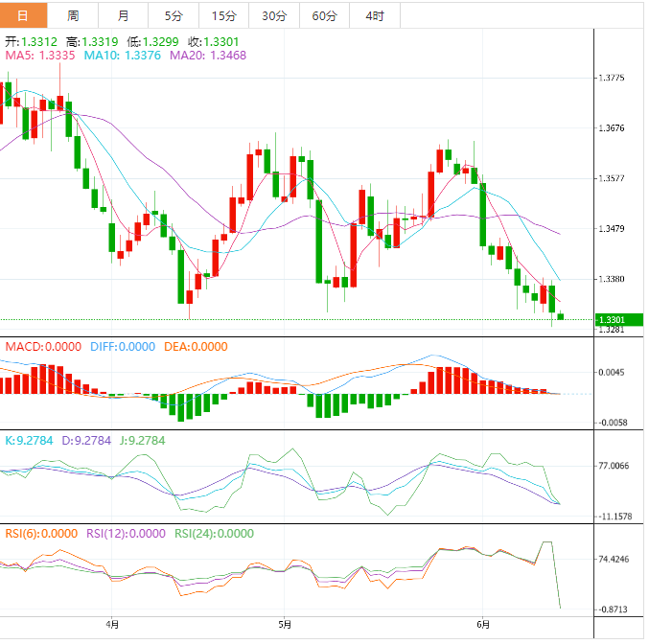Click the green 1.3301 current price tag
Image resolution: width=649 pixels, height=644 pixels.
[x=618, y=320]
